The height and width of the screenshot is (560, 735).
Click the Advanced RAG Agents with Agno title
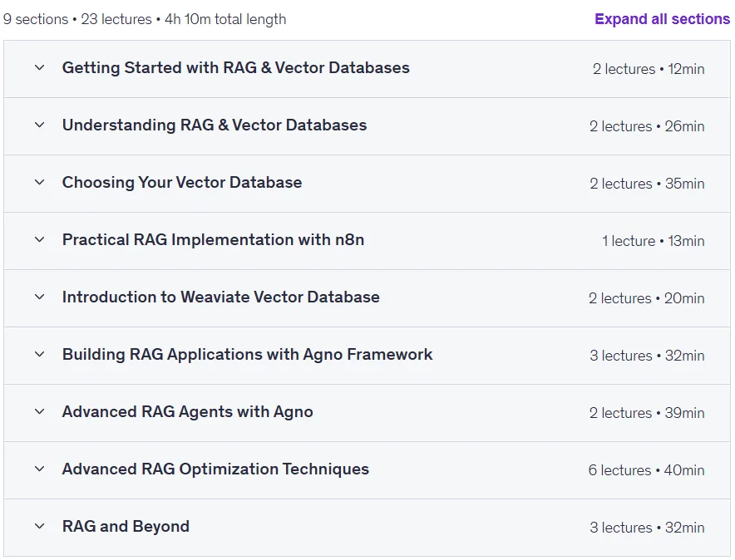(188, 412)
